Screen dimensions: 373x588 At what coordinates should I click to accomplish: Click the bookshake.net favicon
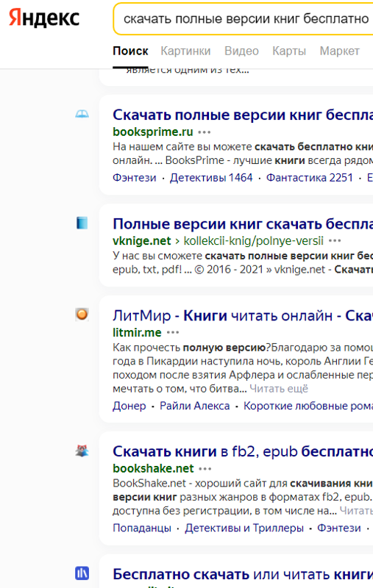tap(82, 451)
